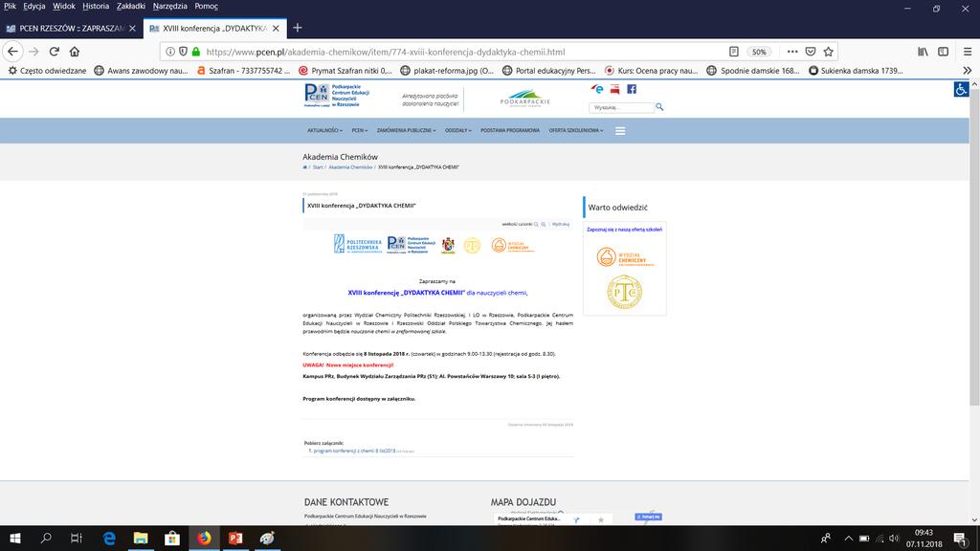Image resolution: width=980 pixels, height=551 pixels.
Task: Go to Akademia Chemików breadcrumb link
Action: click(x=350, y=167)
